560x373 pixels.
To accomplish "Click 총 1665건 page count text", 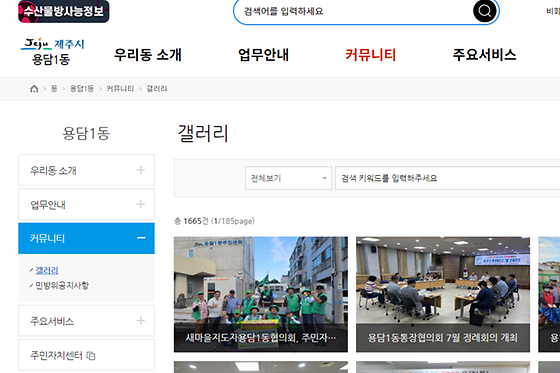I will [x=214, y=221].
